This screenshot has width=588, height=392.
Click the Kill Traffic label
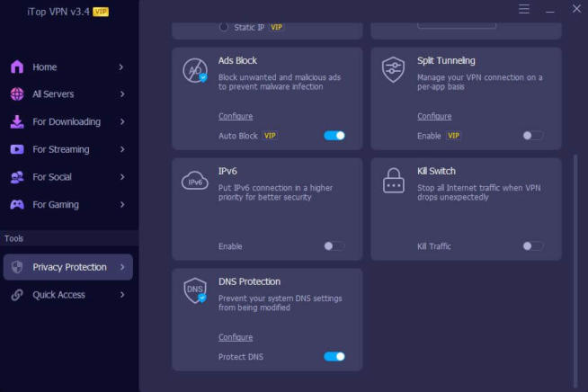tap(434, 246)
